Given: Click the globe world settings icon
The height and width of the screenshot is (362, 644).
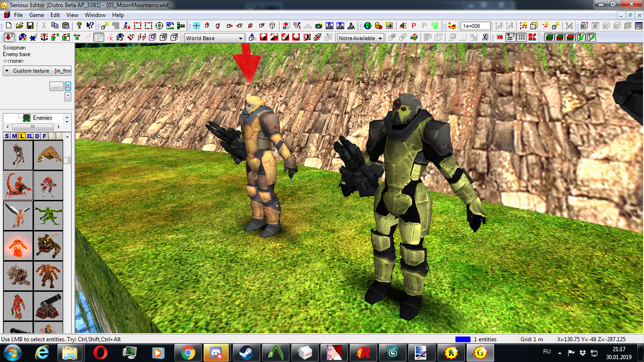Looking at the screenshot, I should [x=368, y=25].
